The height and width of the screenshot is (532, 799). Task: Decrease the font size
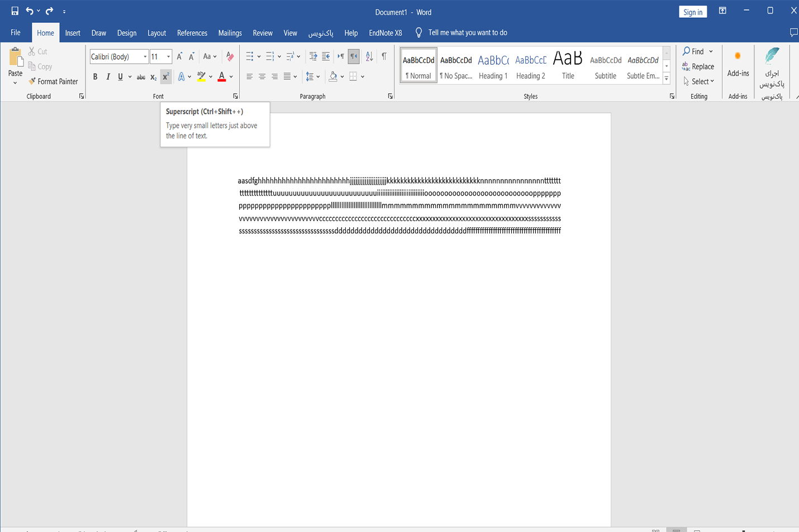point(192,56)
